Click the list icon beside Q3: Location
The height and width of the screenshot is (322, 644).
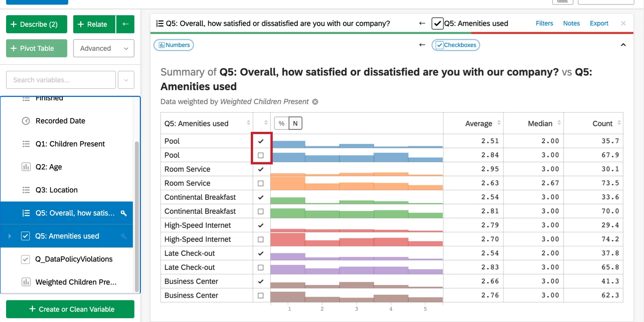[x=26, y=190]
